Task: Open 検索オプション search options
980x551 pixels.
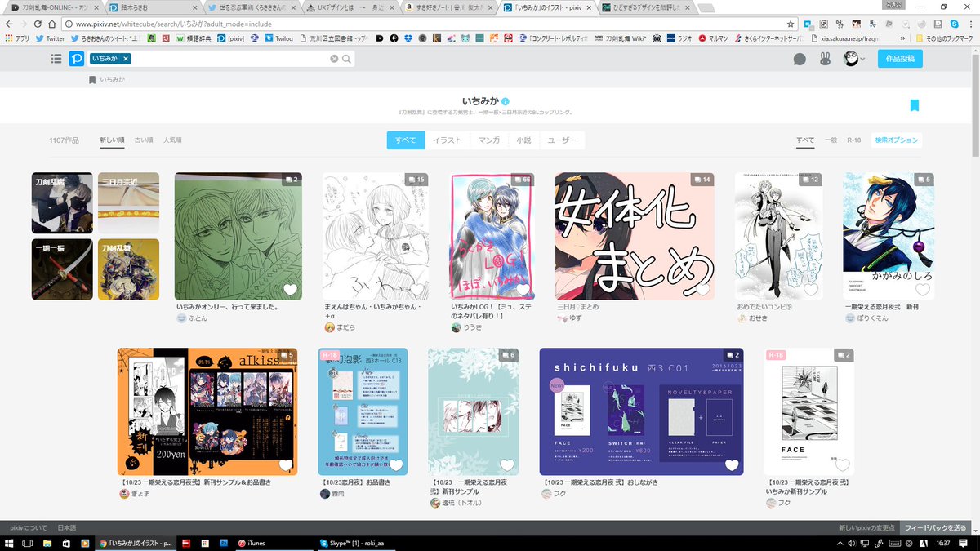Action: pyautogui.click(x=896, y=140)
